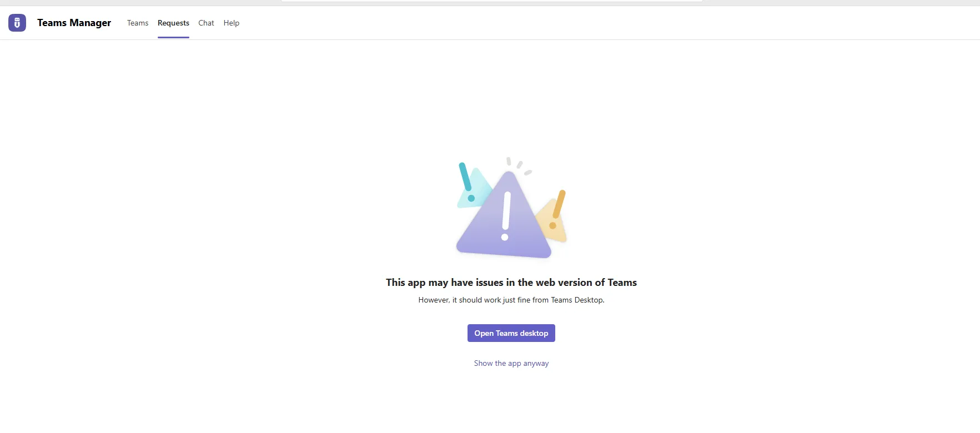
Task: Click the Teams Manager title text
Action: click(74, 23)
